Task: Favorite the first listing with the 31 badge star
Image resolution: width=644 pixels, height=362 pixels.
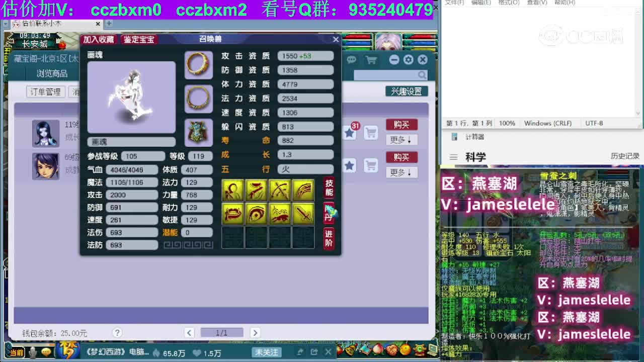Action: (x=350, y=132)
